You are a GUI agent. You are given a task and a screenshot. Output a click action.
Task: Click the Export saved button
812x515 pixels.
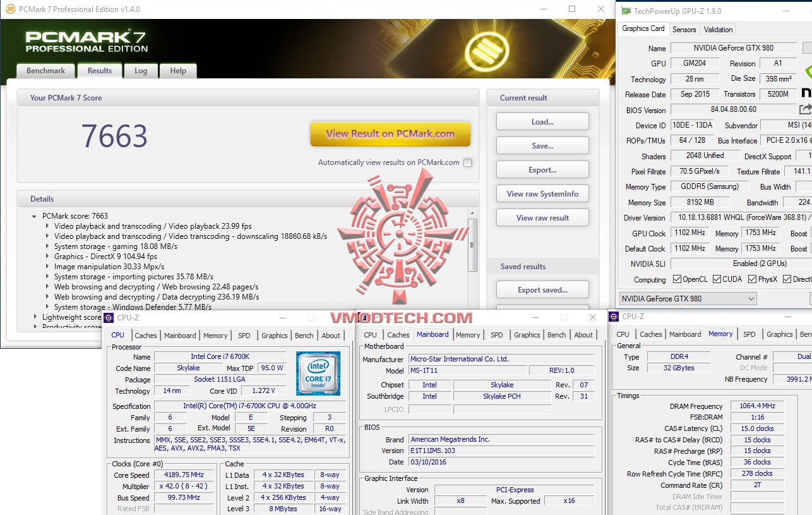542,289
